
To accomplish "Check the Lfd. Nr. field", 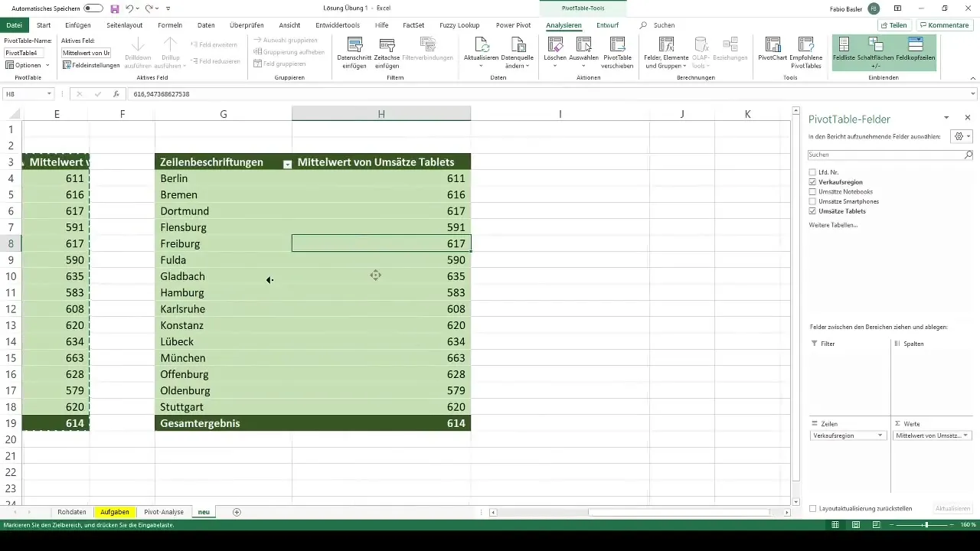I will tap(813, 172).
